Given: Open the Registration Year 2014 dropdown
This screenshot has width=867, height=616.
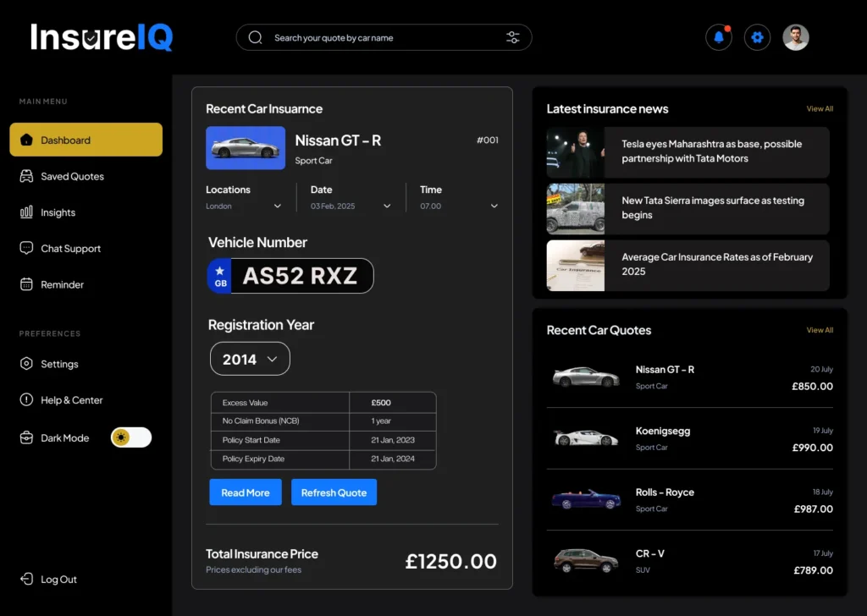Looking at the screenshot, I should point(250,359).
